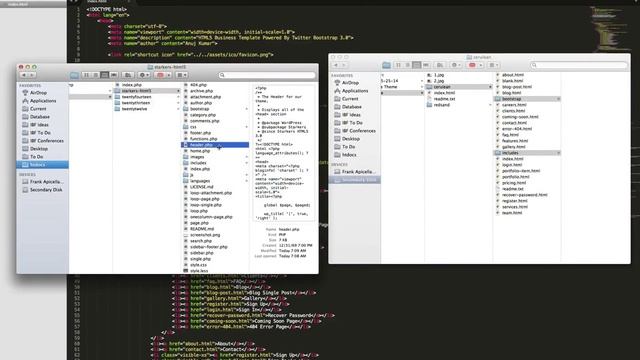The image size is (640, 360).
Task: Open IBF Ideas in starkers-html5 window sidebar
Action: click(x=39, y=125)
